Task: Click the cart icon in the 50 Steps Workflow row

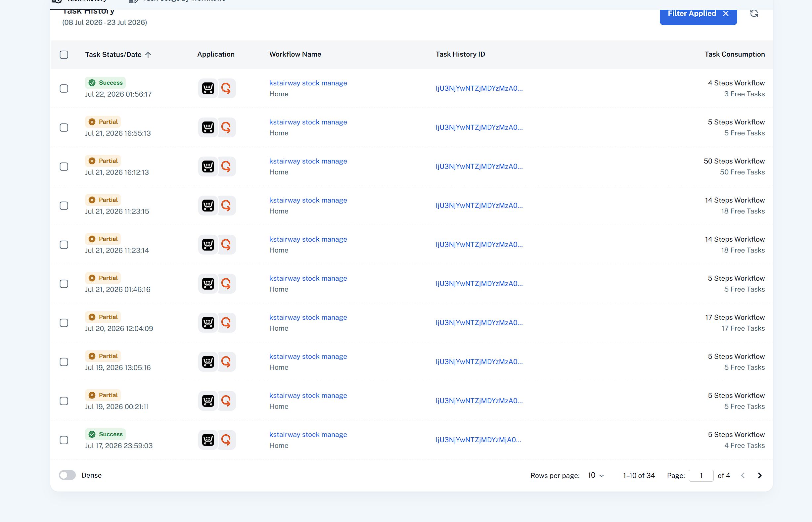Action: point(208,166)
